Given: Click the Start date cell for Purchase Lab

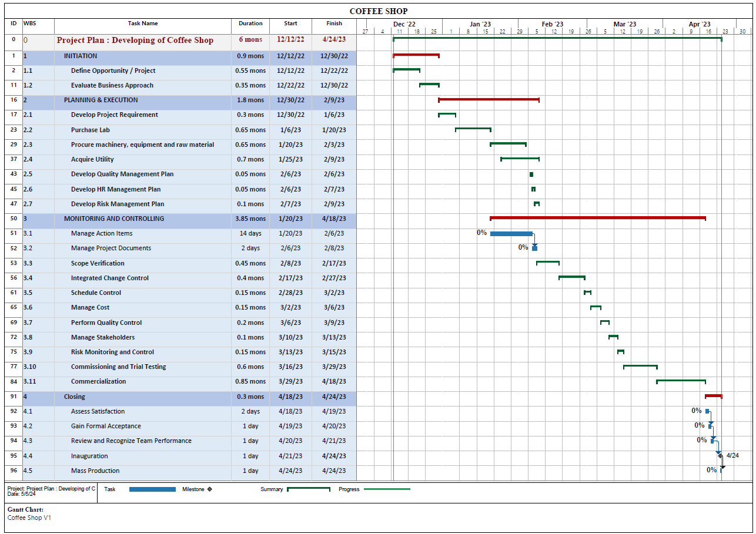Looking at the screenshot, I should [x=290, y=130].
